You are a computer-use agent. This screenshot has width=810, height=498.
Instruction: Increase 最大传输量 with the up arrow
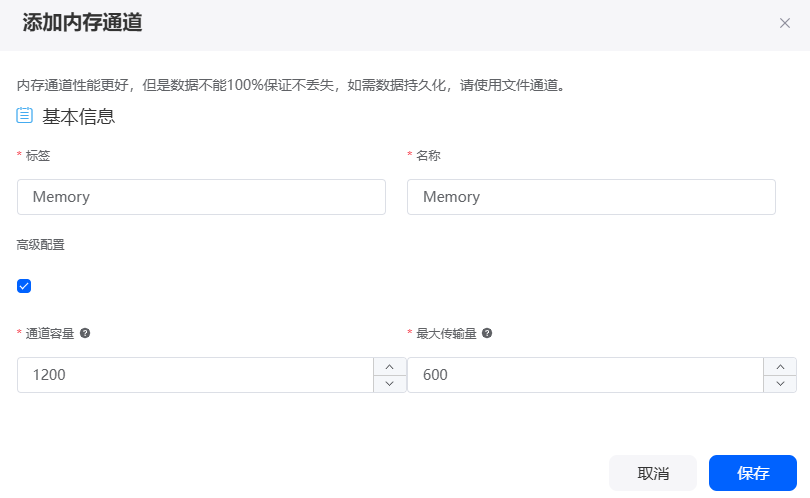(780, 367)
